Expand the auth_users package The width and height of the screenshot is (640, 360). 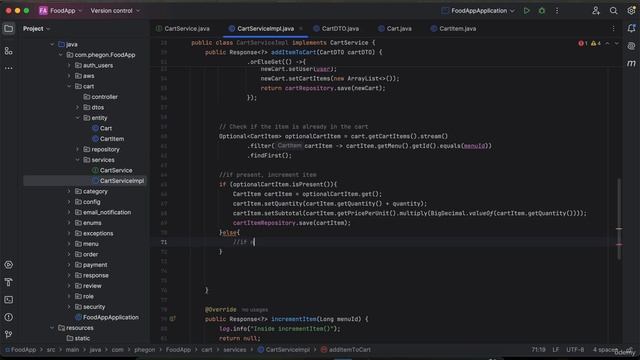click(x=69, y=65)
